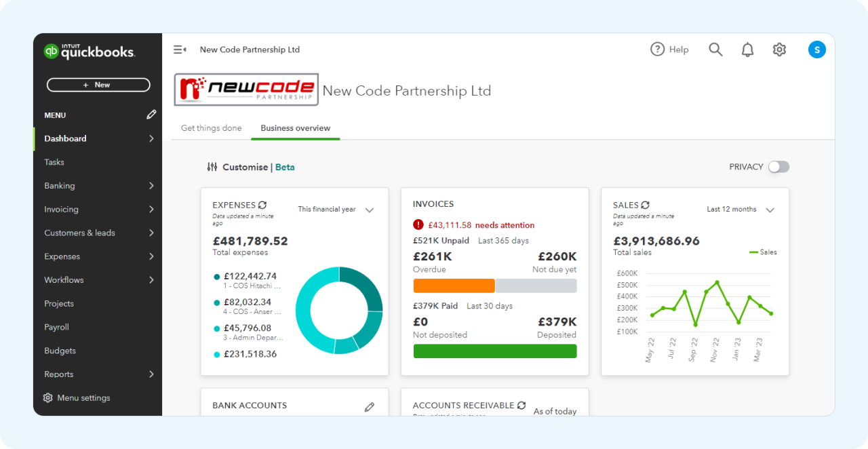This screenshot has height=449, width=868.
Task: Click the + New button
Action: (x=98, y=85)
